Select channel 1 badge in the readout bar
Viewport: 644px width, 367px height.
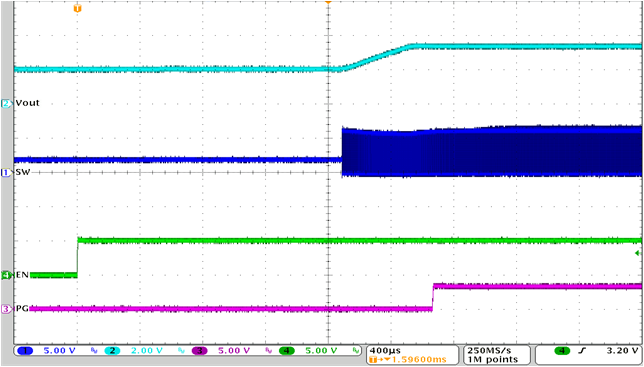pyautogui.click(x=25, y=351)
